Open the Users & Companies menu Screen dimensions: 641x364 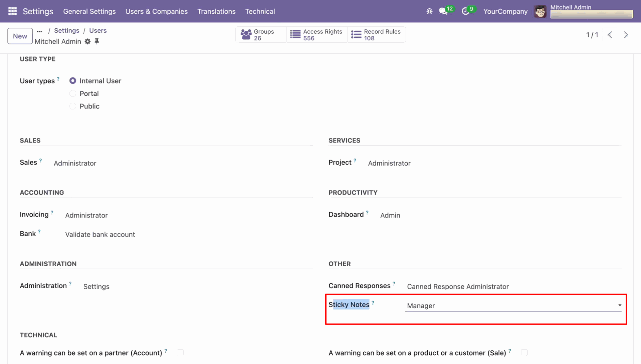[156, 11]
